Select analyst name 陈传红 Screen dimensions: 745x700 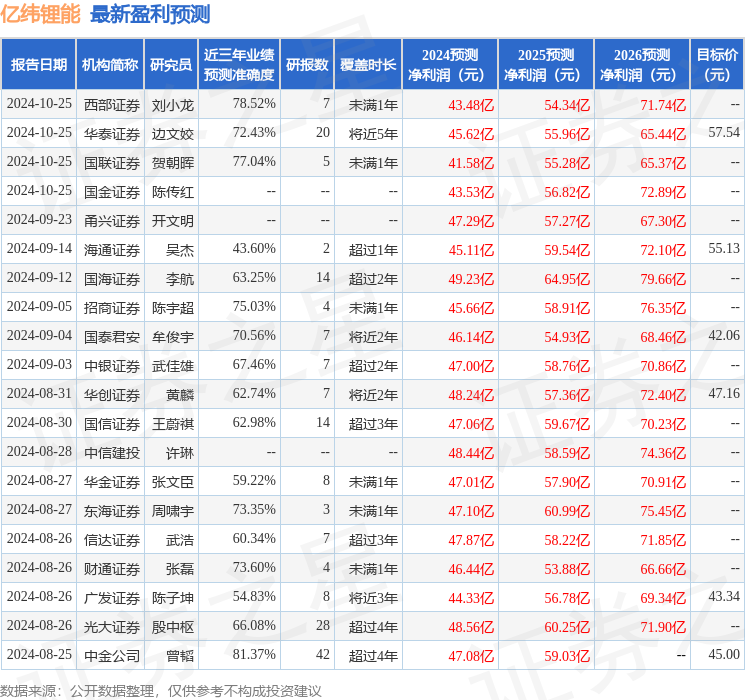[x=173, y=192]
